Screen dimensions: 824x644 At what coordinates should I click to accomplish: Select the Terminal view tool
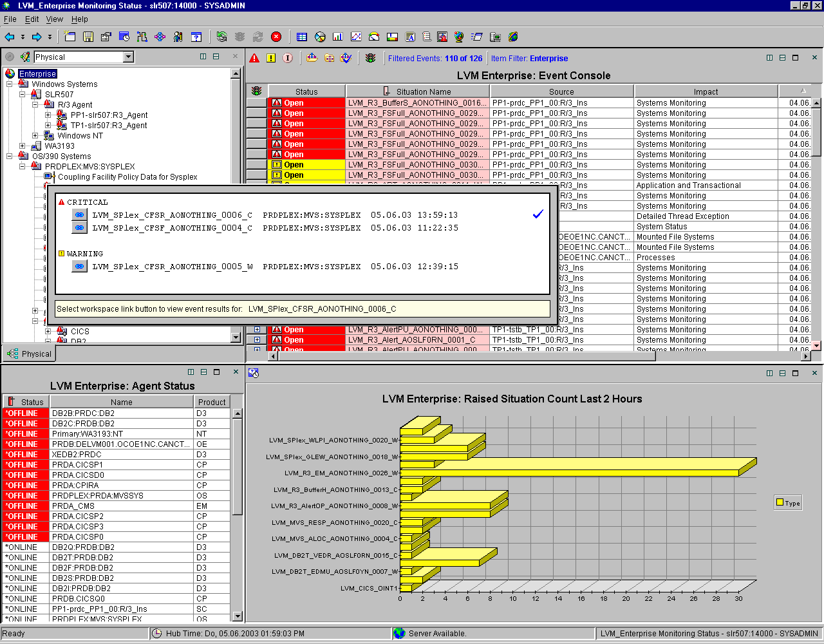click(495, 37)
